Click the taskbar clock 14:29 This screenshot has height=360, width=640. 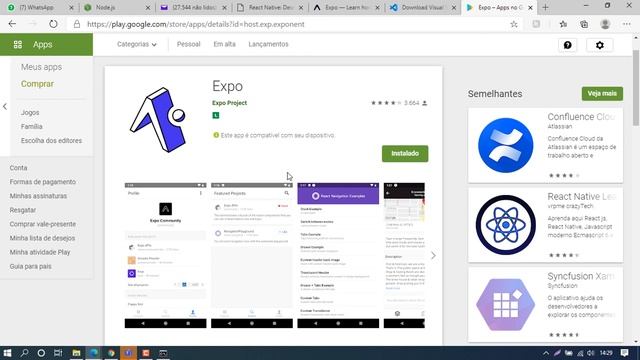[x=606, y=353]
